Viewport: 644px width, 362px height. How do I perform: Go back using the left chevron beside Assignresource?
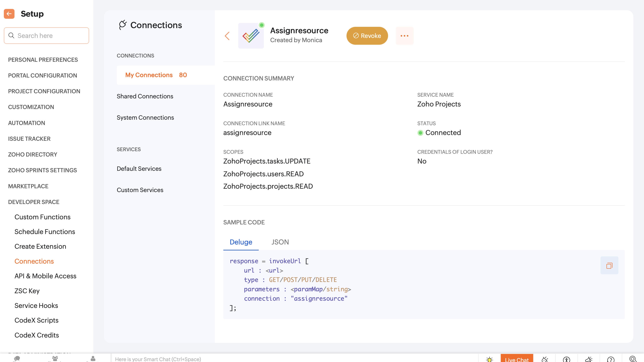[227, 36]
